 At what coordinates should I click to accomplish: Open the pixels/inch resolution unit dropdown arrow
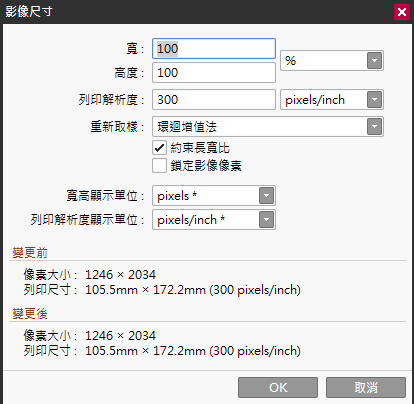pos(374,100)
